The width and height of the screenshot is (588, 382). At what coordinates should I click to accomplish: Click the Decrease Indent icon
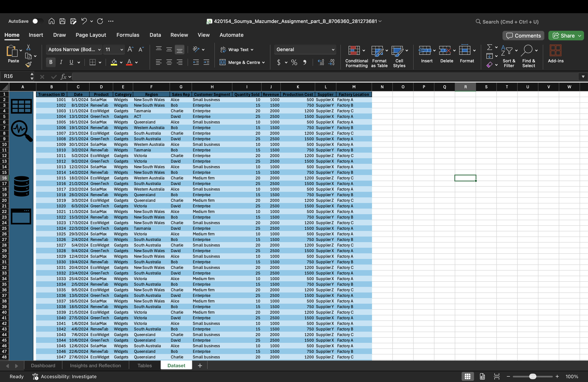(x=196, y=62)
